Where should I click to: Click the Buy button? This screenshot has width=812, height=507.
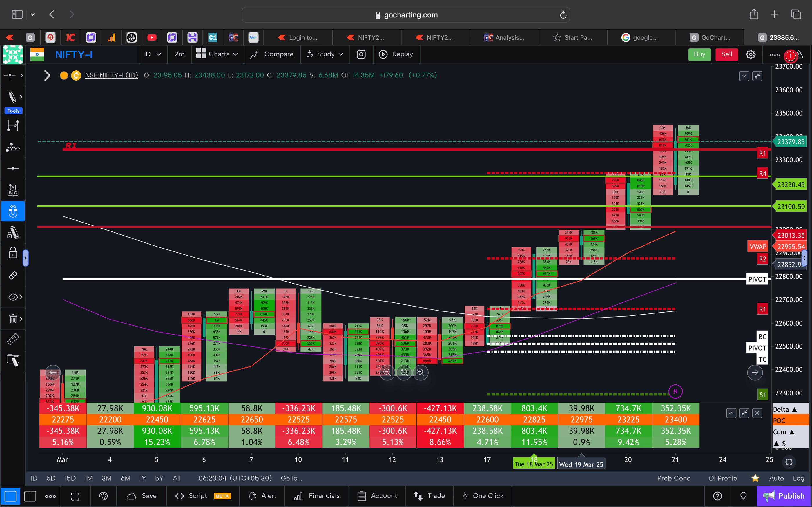coord(699,54)
